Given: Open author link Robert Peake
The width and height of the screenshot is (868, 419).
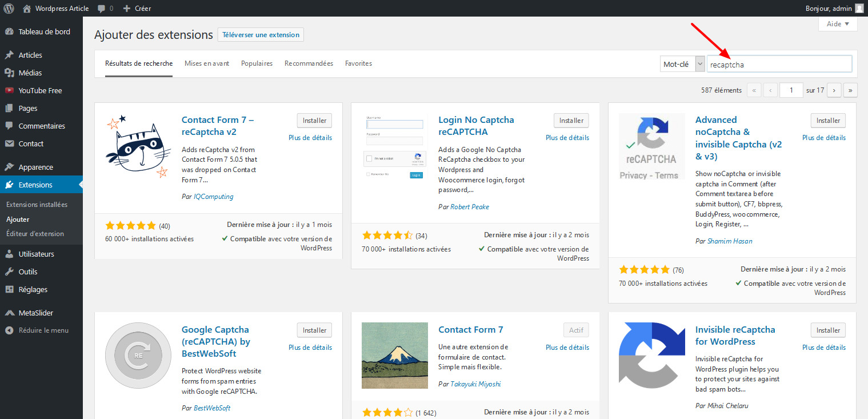Looking at the screenshot, I should point(470,207).
